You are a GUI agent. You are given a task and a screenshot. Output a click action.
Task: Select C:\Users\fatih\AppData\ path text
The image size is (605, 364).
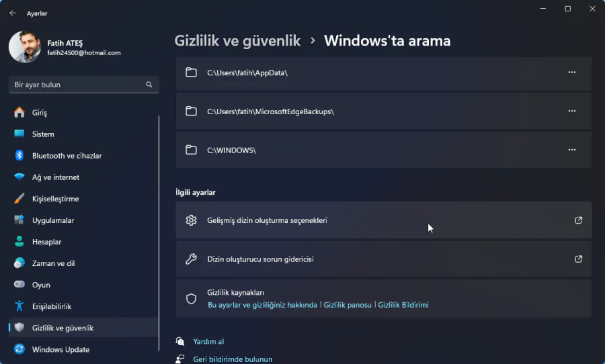tap(247, 73)
